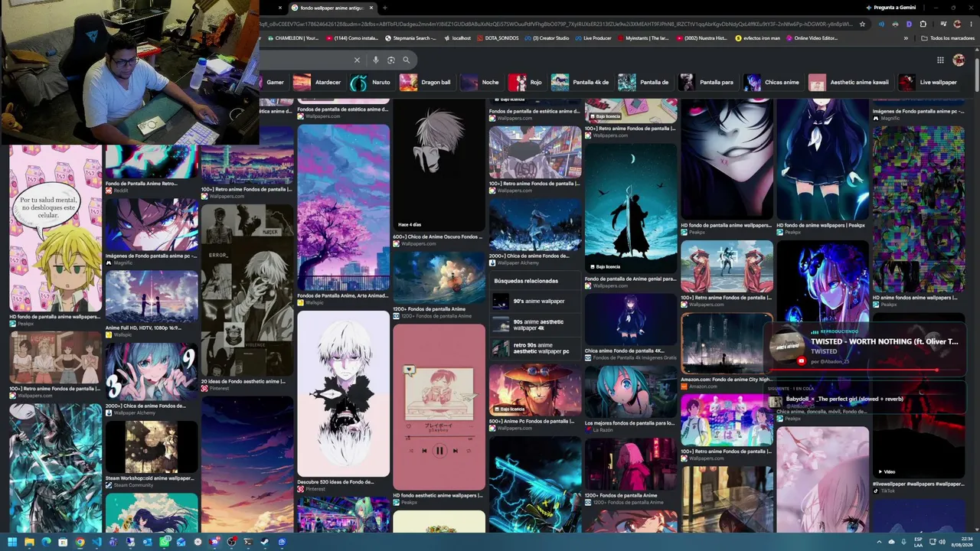Image resolution: width=980 pixels, height=551 pixels.
Task: Click the browser address bar URL
Action: tap(555, 24)
